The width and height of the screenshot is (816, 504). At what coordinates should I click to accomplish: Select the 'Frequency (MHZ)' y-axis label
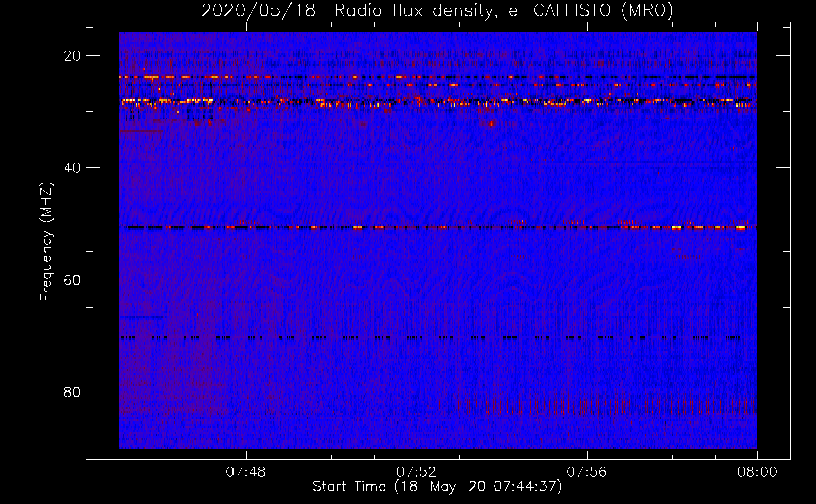point(46,241)
